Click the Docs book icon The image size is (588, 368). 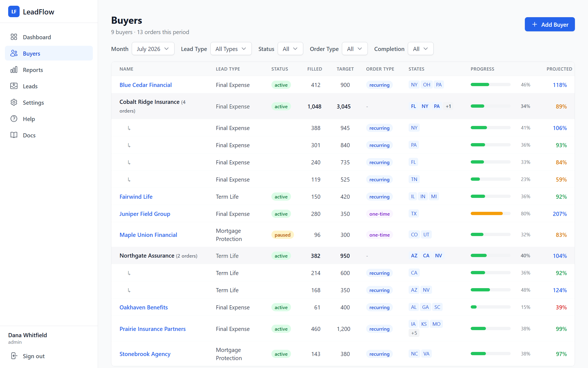pyautogui.click(x=14, y=135)
